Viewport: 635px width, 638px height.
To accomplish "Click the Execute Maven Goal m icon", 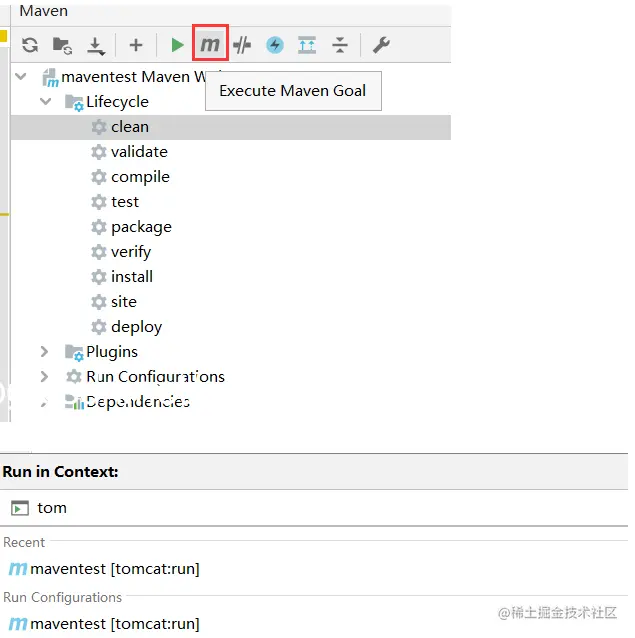I will pos(210,43).
